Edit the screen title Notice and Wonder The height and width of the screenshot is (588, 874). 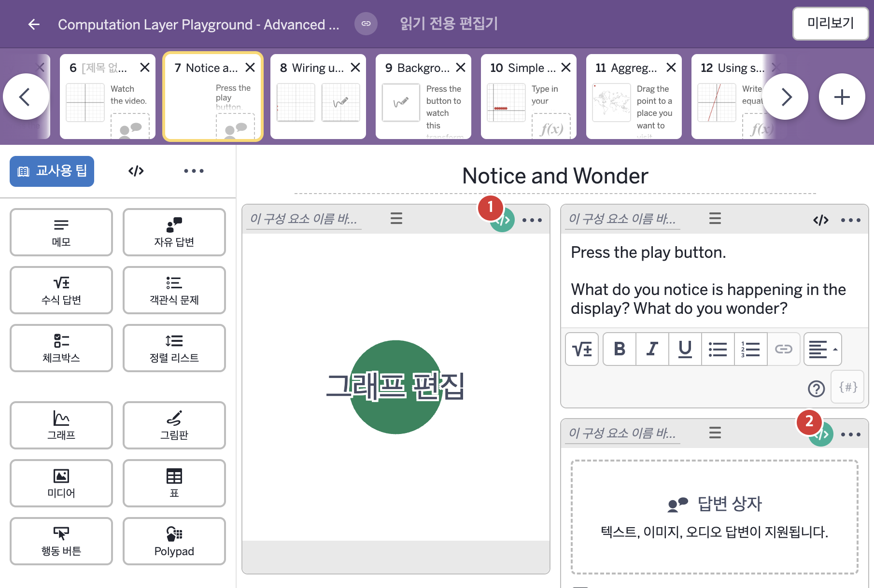click(x=555, y=176)
